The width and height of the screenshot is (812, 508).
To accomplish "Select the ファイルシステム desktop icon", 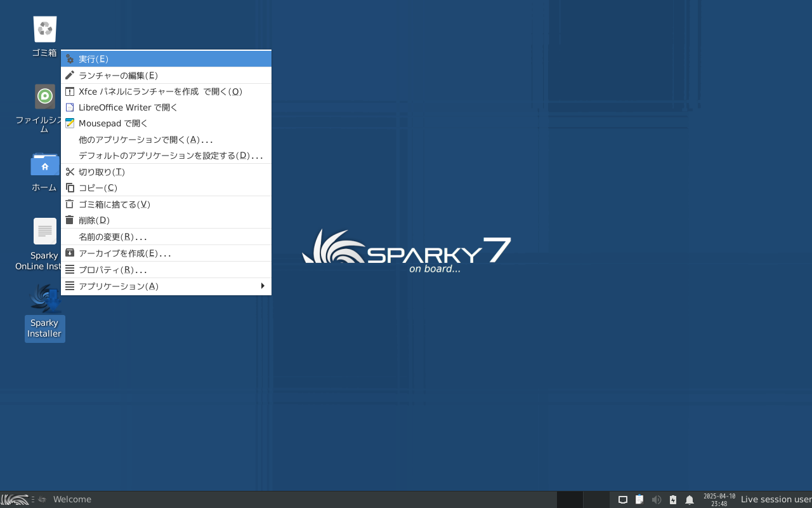I will pos(44,108).
